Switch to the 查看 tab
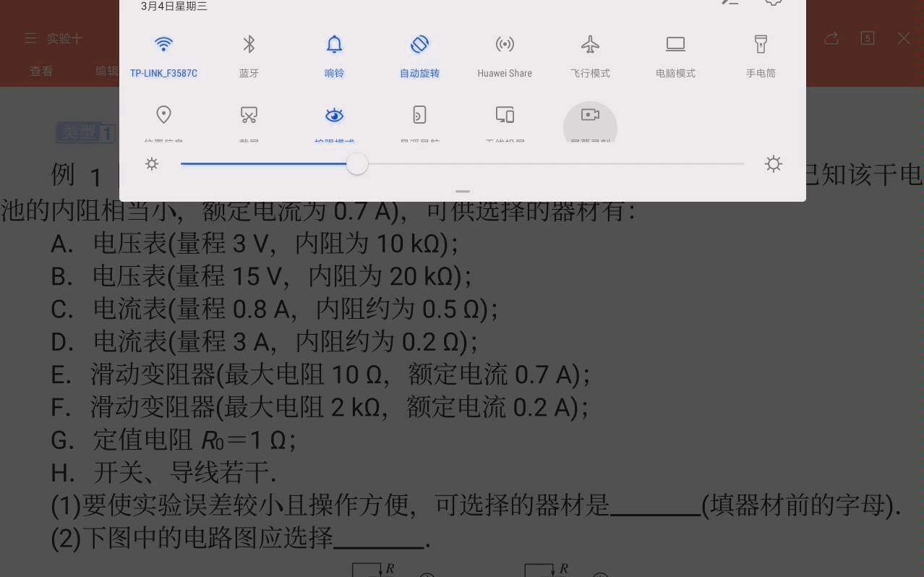The height and width of the screenshot is (577, 924). [41, 70]
